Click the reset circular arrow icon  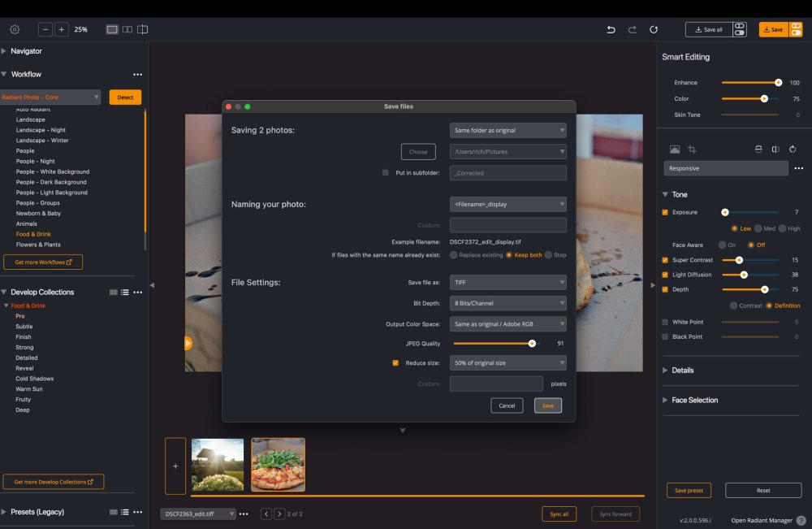click(654, 29)
